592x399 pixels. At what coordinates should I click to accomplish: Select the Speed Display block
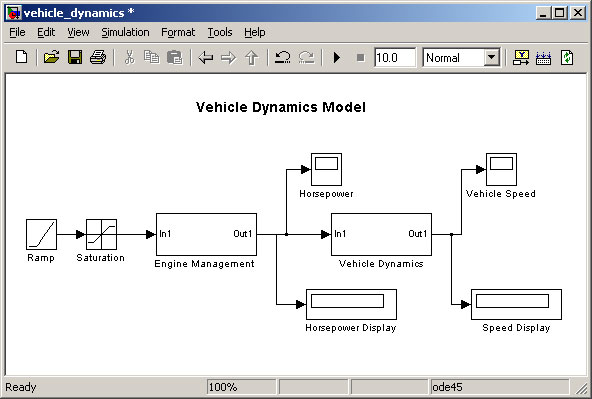516,304
